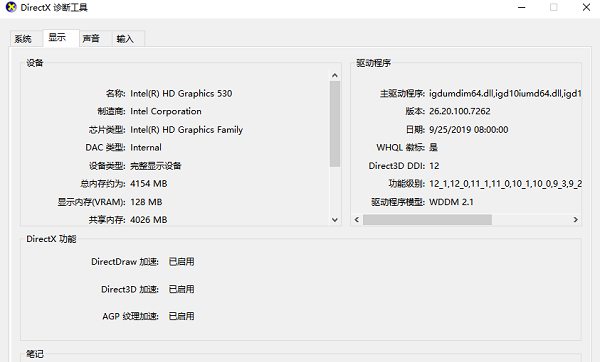Image resolution: width=600 pixels, height=362 pixels.
Task: Click Direct3D DDI value 12
Action: (434, 166)
